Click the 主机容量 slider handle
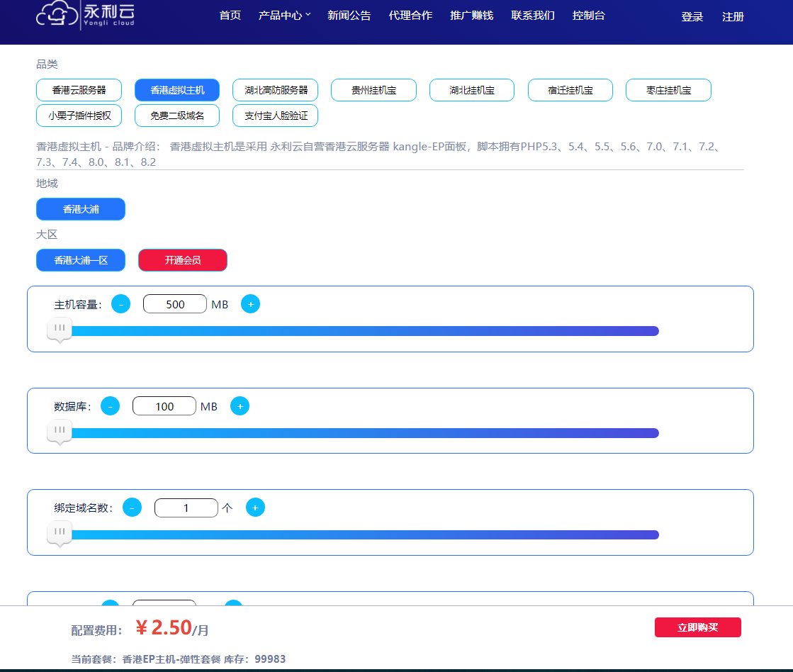 click(60, 329)
